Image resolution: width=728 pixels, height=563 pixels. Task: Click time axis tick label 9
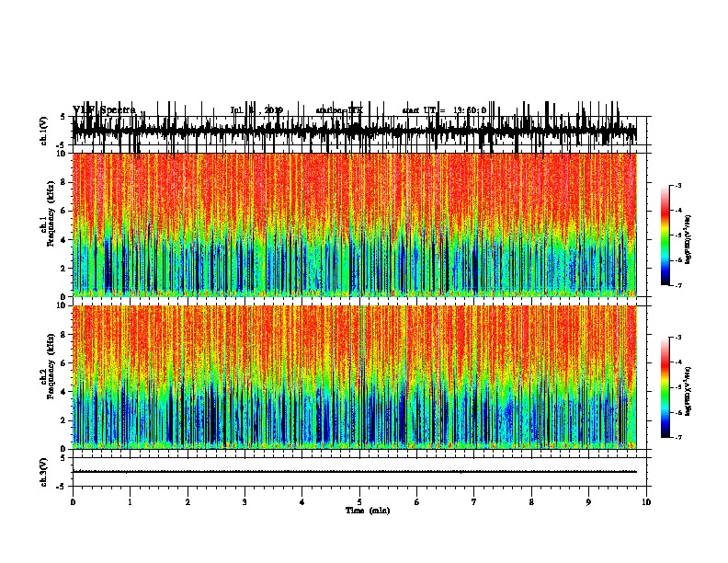point(588,502)
